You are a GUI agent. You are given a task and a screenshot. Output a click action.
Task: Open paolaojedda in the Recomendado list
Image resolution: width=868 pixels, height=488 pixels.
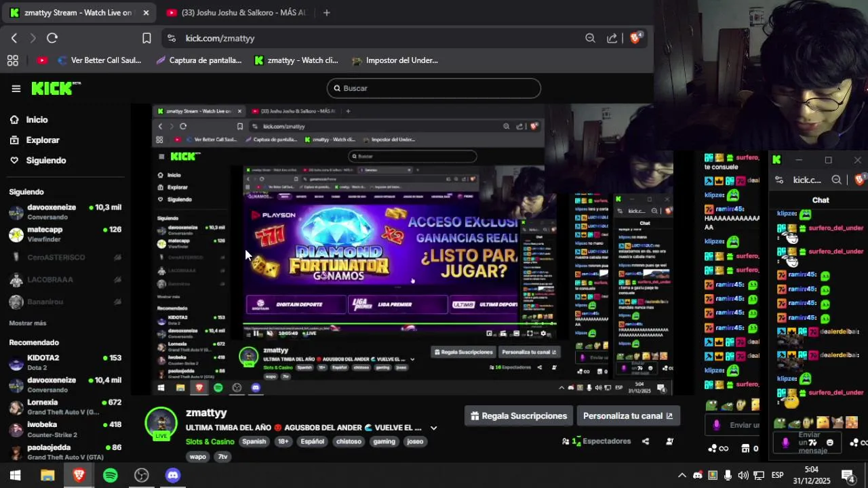pyautogui.click(x=65, y=452)
